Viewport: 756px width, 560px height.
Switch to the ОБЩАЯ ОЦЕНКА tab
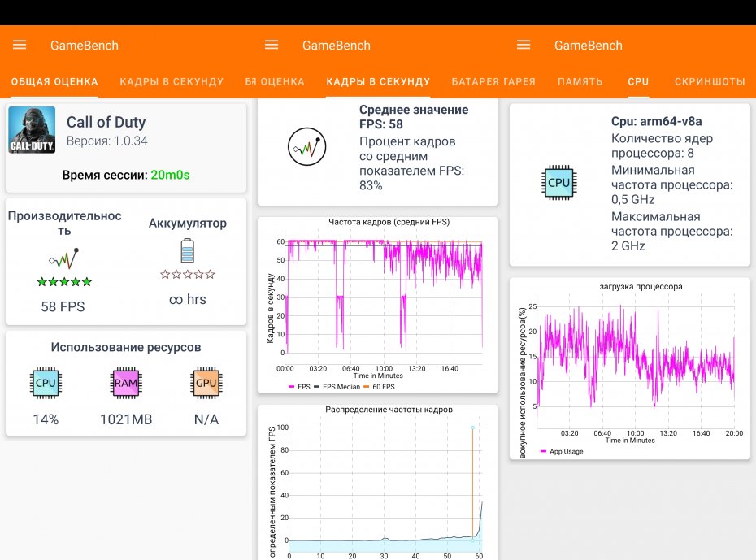[x=54, y=81]
